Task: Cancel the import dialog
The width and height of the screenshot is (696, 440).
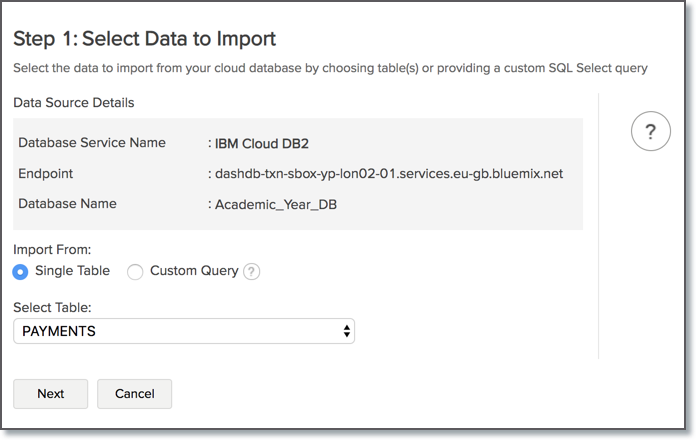Action: [x=134, y=394]
